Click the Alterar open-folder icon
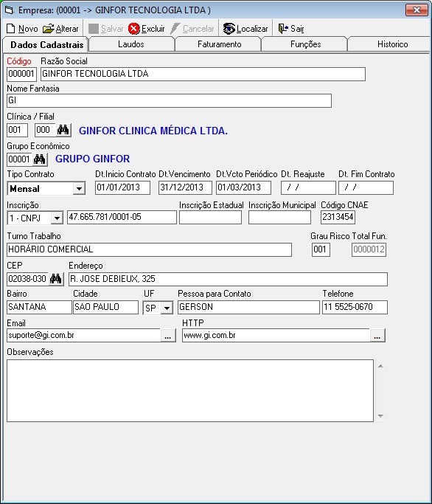The height and width of the screenshot is (504, 432). [48, 29]
